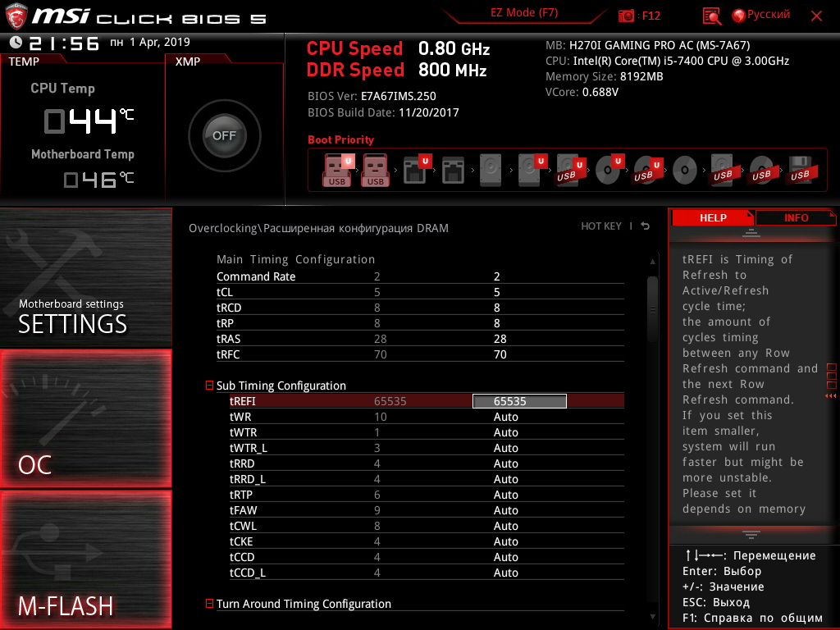Toggle the XMP OFF knob
The height and width of the screenshot is (630, 840).
224,135
